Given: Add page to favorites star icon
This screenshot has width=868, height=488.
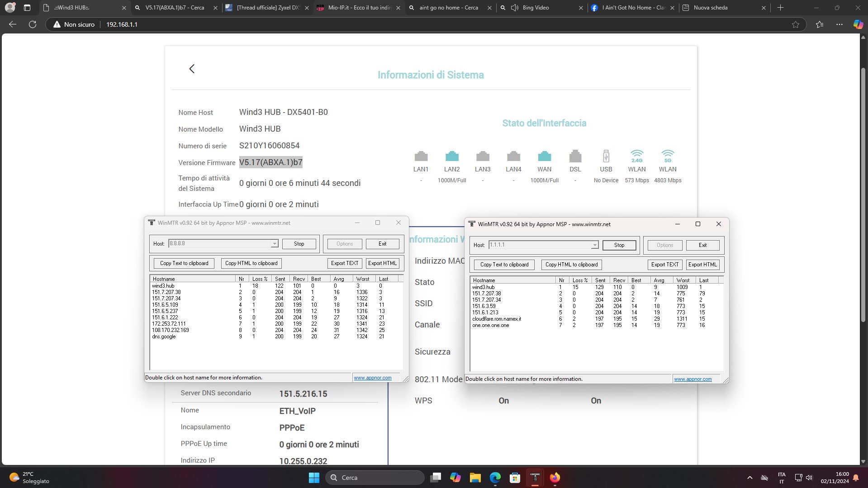Looking at the screenshot, I should pyautogui.click(x=795, y=24).
